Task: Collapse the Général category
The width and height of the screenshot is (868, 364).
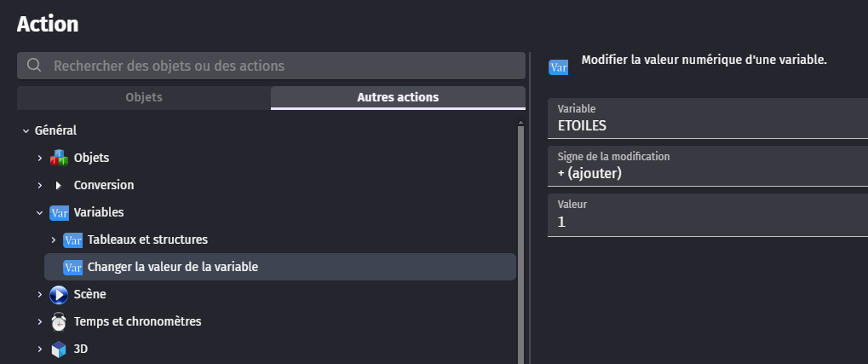Action: point(26,130)
